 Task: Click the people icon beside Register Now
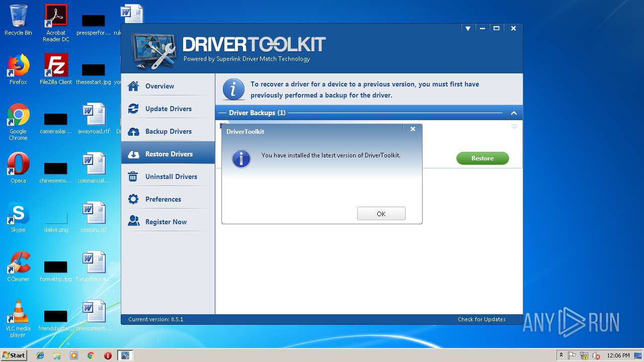click(x=133, y=221)
